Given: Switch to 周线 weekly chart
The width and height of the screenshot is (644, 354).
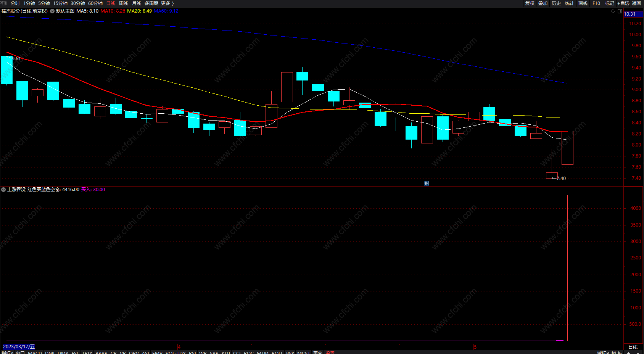Looking at the screenshot, I should click(124, 3).
